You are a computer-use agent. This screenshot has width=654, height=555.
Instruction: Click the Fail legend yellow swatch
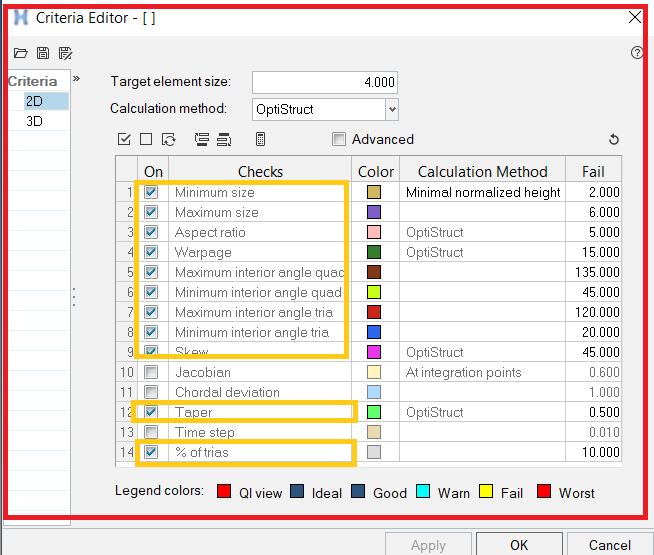click(486, 491)
